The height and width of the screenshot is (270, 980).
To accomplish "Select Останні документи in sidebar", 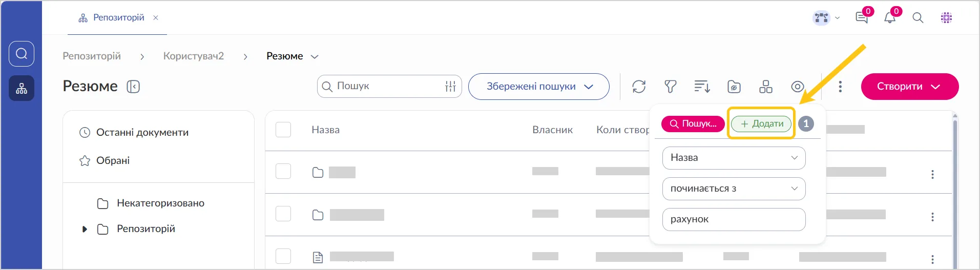I will (142, 133).
